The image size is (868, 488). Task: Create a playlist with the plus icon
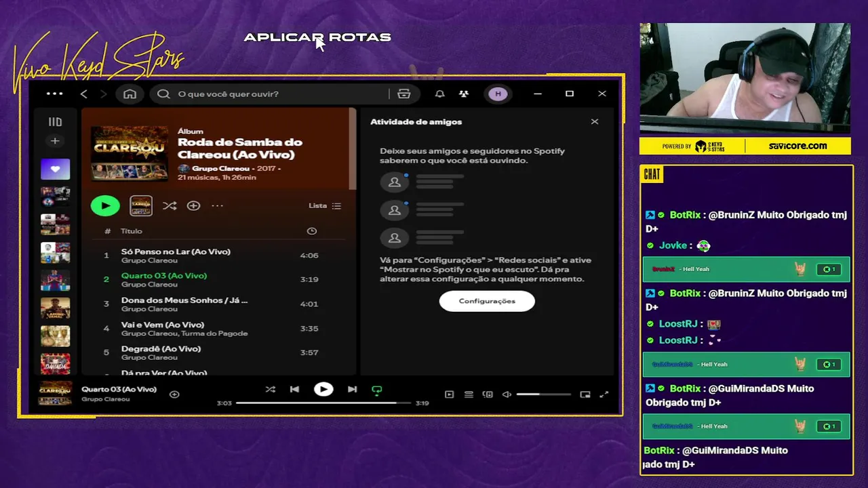point(55,141)
